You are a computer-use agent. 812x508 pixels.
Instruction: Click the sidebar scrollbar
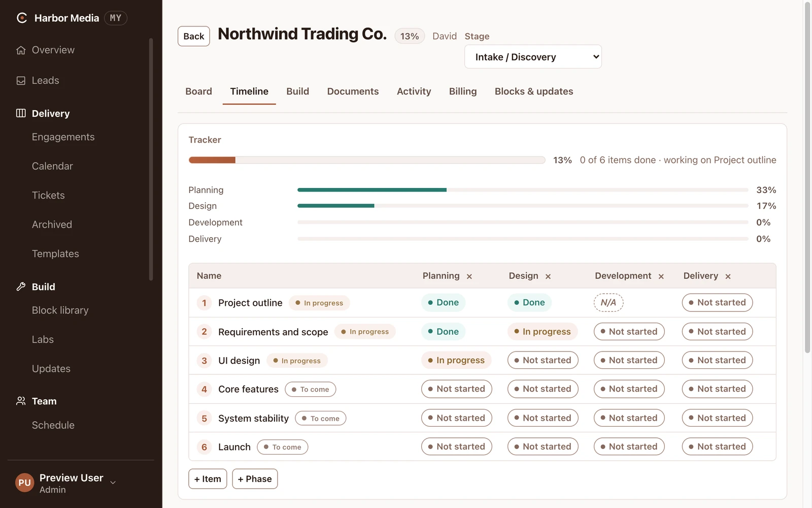pos(151,159)
